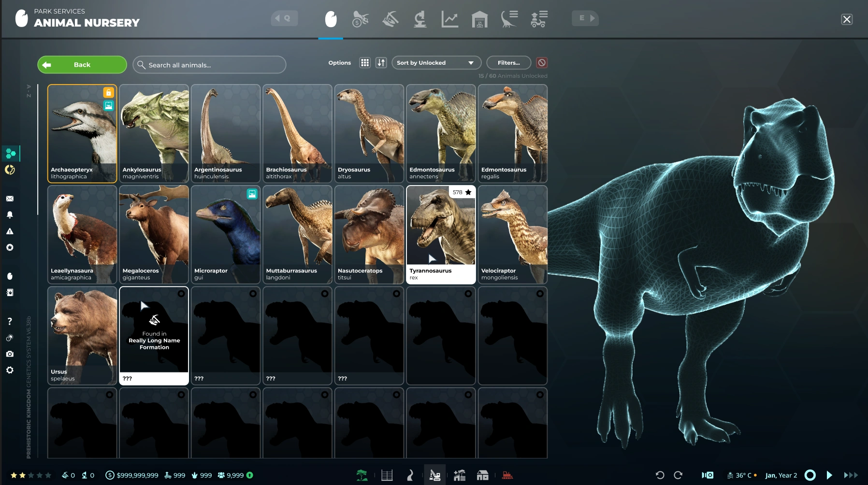Select the Muttaburrasaurus langdoni card
868x485 pixels.
(297, 235)
